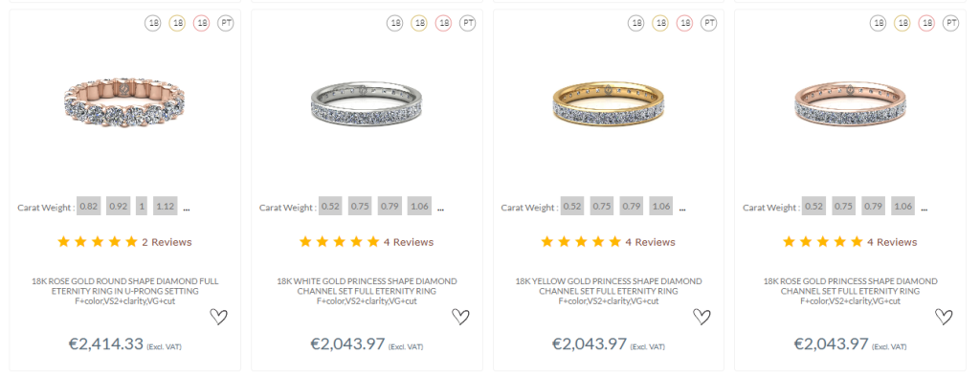Image resolution: width=980 pixels, height=376 pixels.
Task: Open 2 Reviews for rose gold U-prong ring
Action: tap(167, 242)
